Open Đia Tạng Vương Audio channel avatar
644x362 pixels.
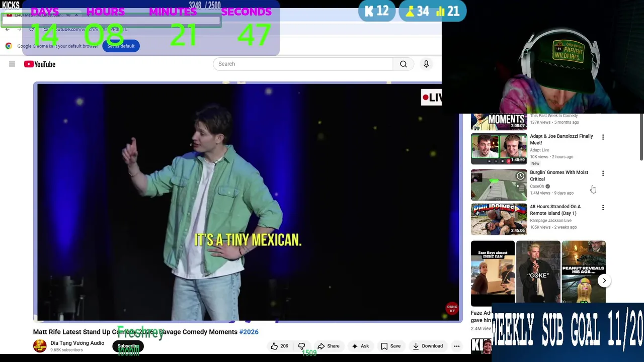pos(40,346)
